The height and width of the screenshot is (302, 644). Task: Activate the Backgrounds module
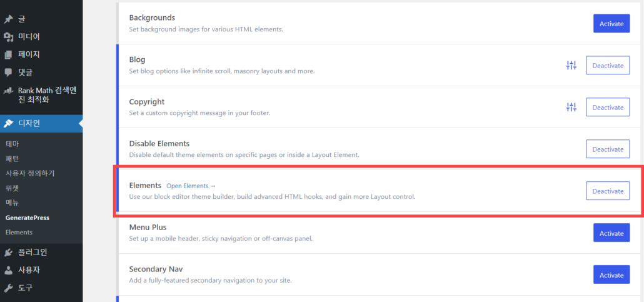pyautogui.click(x=611, y=24)
